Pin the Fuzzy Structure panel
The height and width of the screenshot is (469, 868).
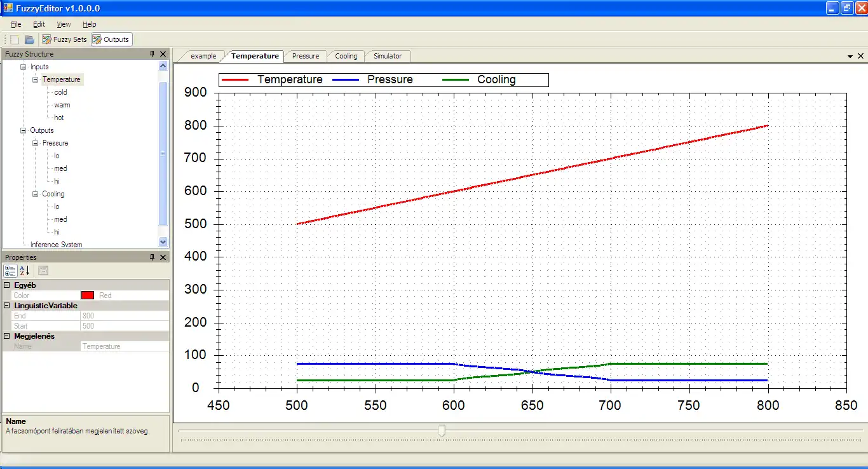coord(152,54)
